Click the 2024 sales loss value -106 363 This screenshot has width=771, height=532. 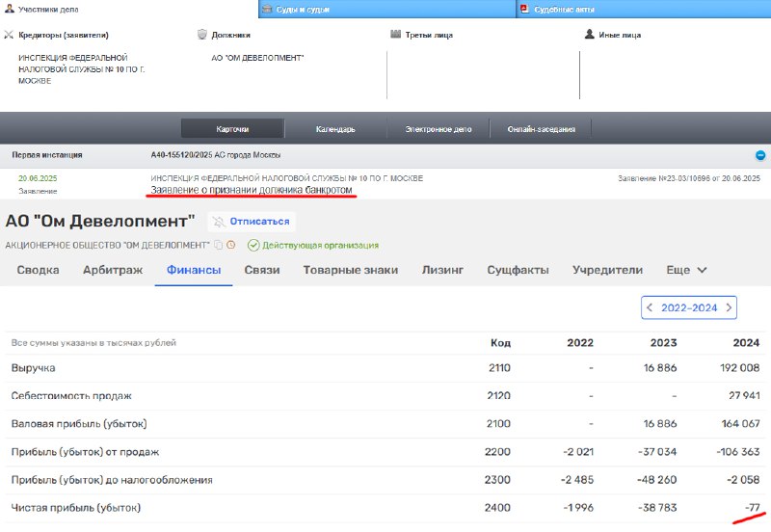pos(738,452)
